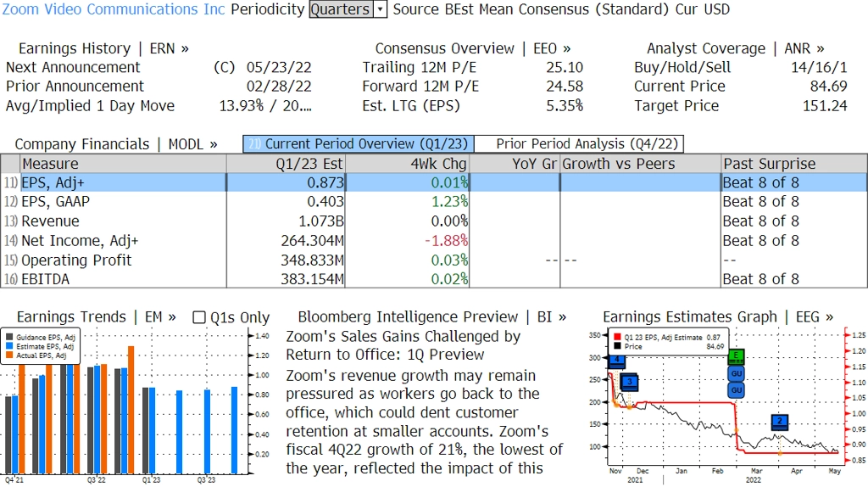Select the Revenue measure row
868x487 pixels.
pos(434,221)
